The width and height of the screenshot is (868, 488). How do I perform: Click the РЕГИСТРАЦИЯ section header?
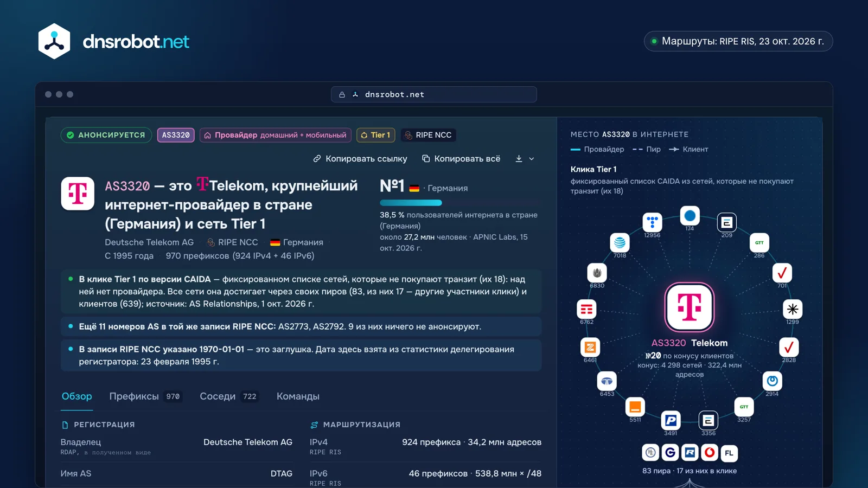pyautogui.click(x=98, y=425)
